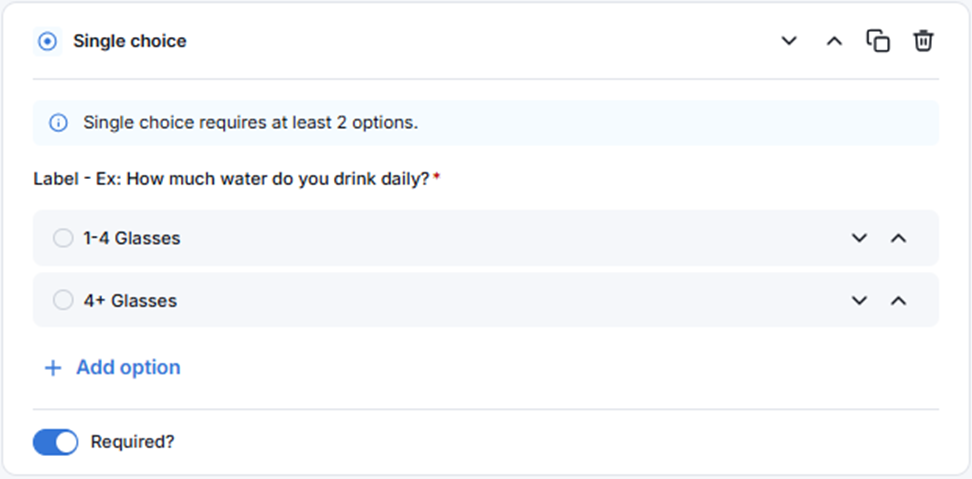The height and width of the screenshot is (479, 972).
Task: Edit the 4+ Glasses option text
Action: [x=130, y=300]
